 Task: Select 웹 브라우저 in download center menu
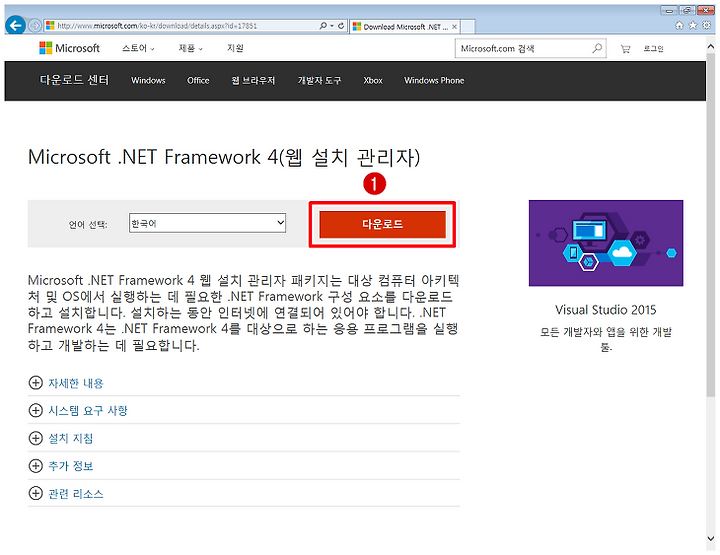tap(253, 80)
